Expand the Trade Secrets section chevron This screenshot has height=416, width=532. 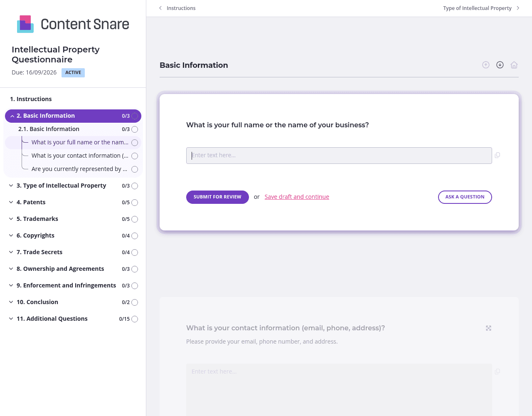11,252
